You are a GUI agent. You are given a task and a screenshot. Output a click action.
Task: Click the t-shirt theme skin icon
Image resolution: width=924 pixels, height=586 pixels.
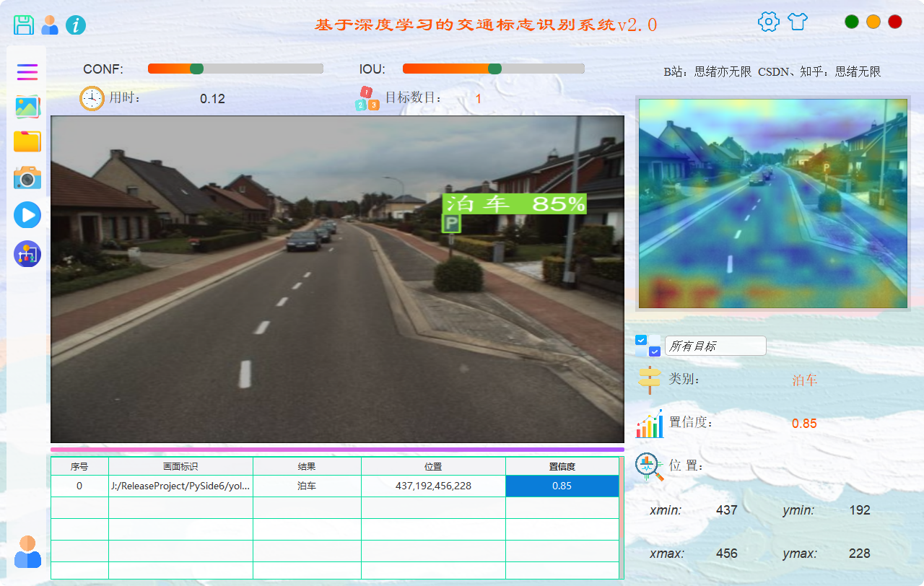(797, 22)
